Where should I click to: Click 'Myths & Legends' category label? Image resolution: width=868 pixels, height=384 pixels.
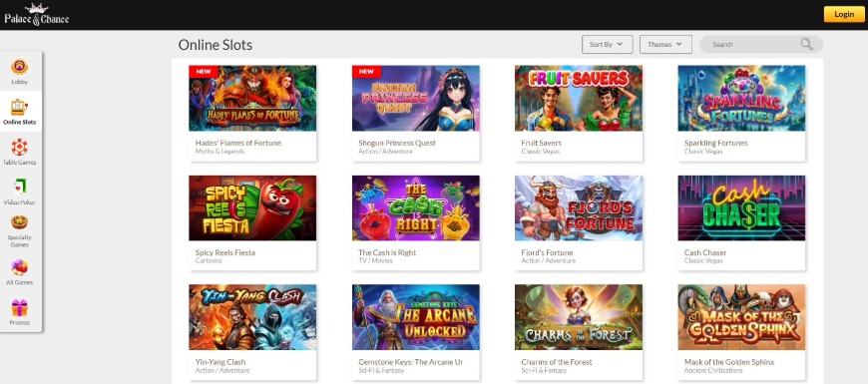click(219, 152)
